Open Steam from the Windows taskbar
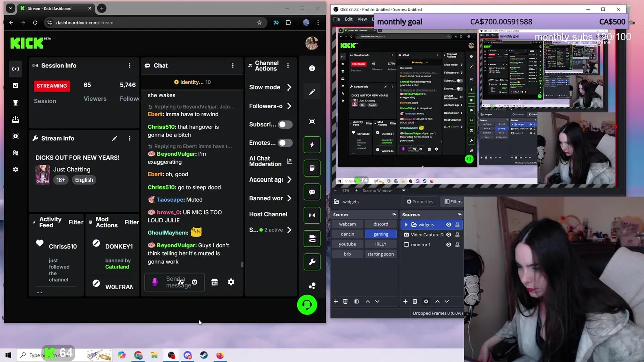The width and height of the screenshot is (644, 362). tap(204, 355)
